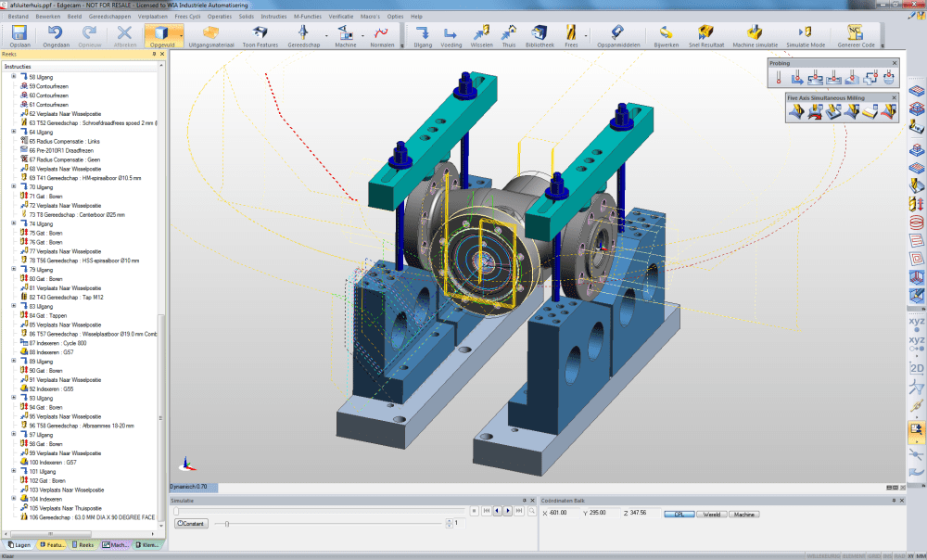Switch on Simulatie Mode
The height and width of the screenshot is (560, 927).
coord(806,36)
